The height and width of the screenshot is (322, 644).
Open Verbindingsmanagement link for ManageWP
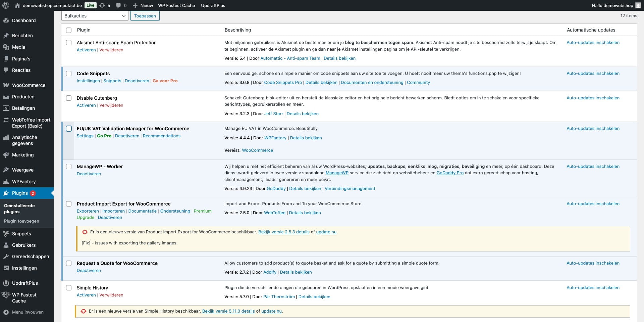pyautogui.click(x=350, y=188)
